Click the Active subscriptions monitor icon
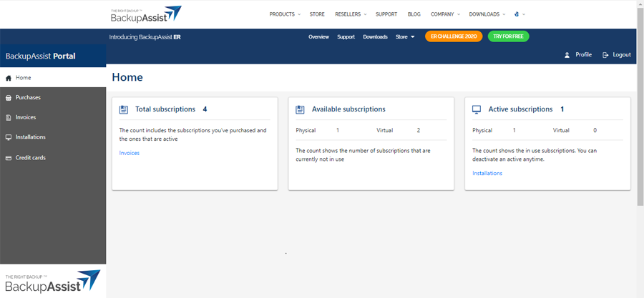This screenshot has width=644, height=298. click(477, 109)
